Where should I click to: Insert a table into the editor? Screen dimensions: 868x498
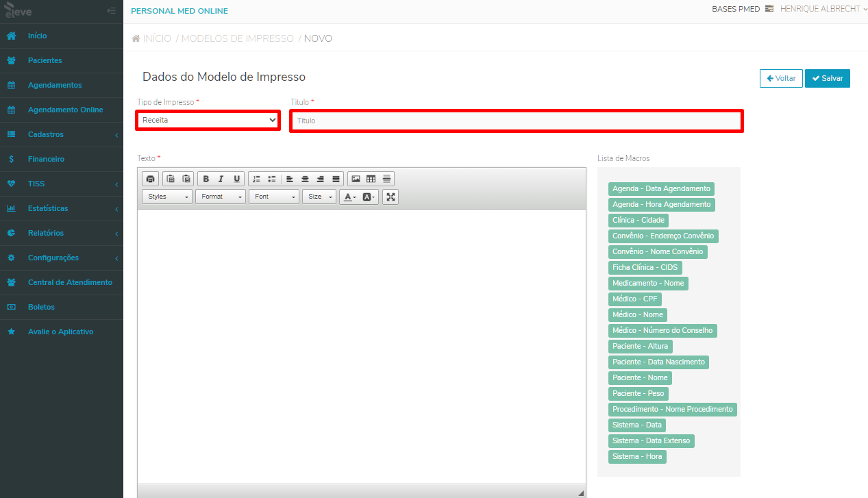[371, 179]
